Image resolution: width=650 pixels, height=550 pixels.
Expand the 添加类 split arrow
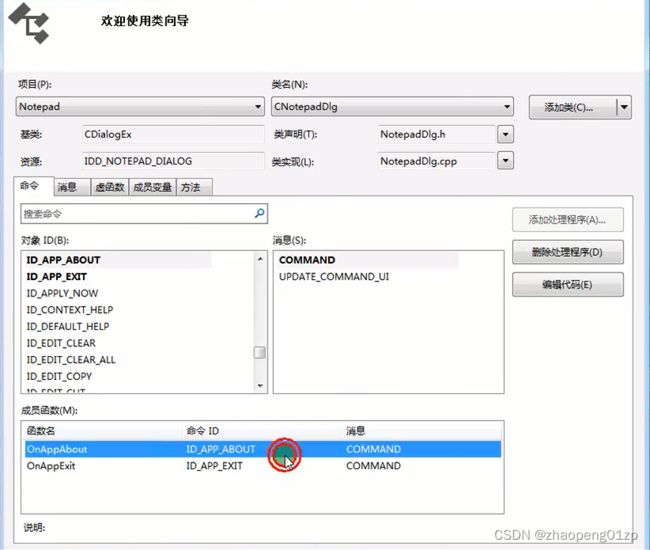tap(624, 107)
